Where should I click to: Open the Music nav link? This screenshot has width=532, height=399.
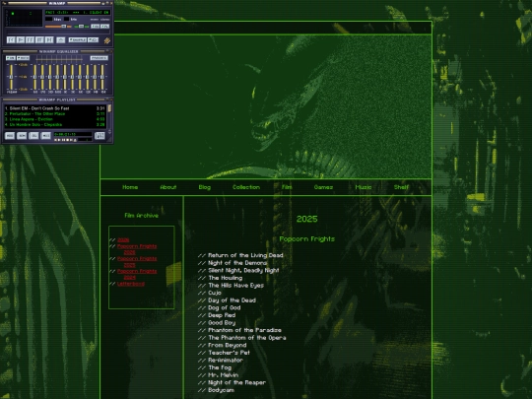(x=363, y=187)
